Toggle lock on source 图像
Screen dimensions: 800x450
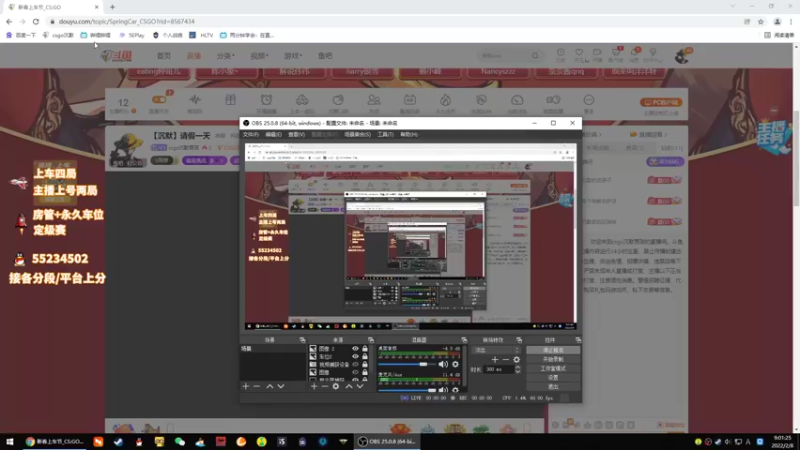click(x=365, y=372)
